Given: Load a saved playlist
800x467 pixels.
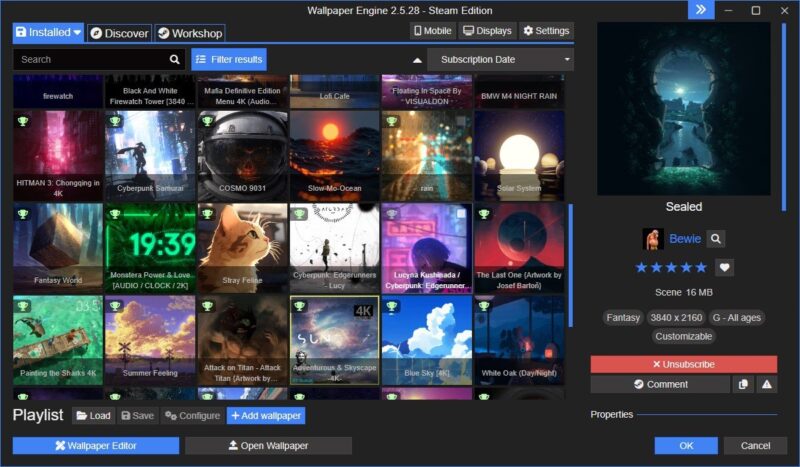Looking at the screenshot, I should [93, 416].
